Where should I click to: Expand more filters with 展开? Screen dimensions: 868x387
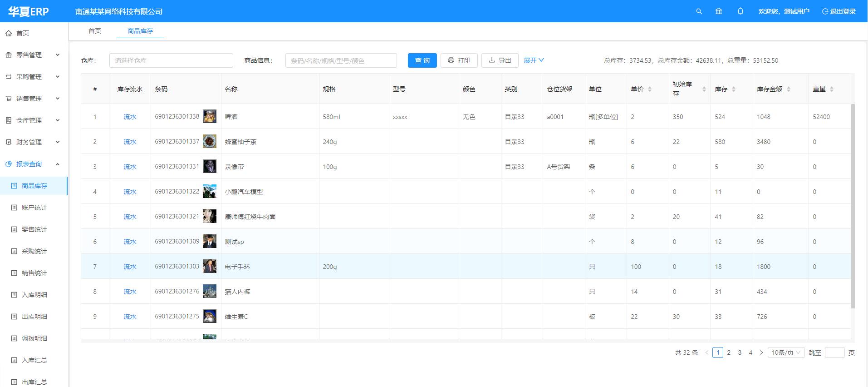[534, 60]
